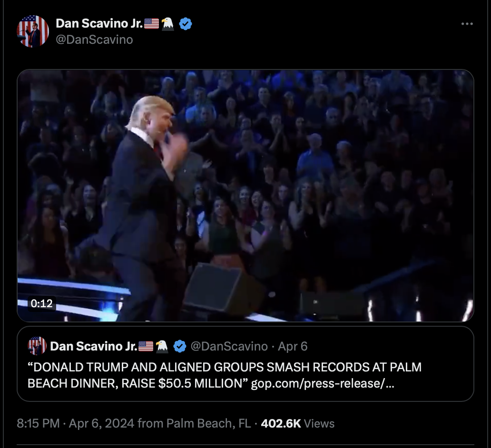
Task: Select the top Dan Scavino Jr. display name
Action: pos(99,23)
